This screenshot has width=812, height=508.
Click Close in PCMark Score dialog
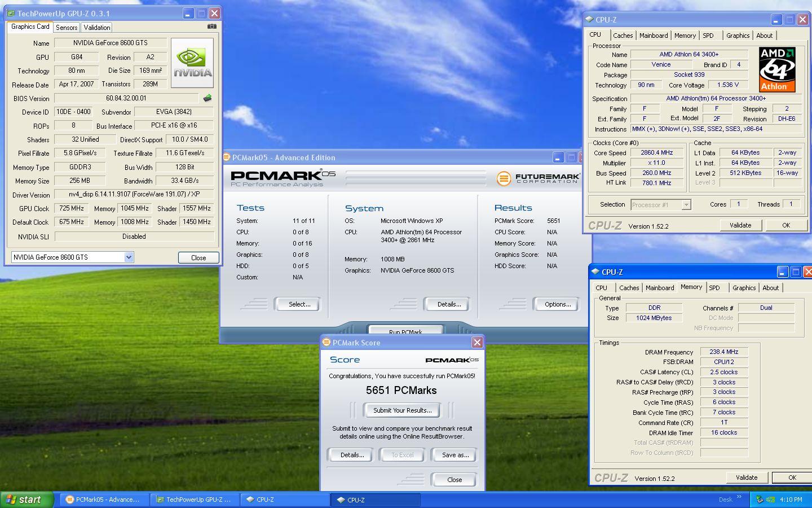[454, 480]
